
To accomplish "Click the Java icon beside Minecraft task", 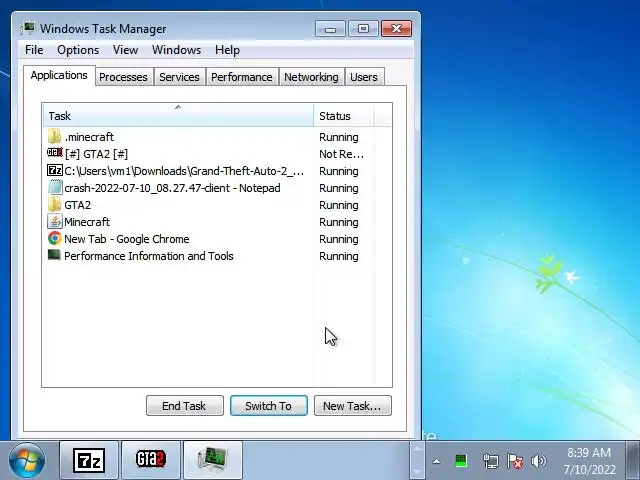I will pos(55,222).
